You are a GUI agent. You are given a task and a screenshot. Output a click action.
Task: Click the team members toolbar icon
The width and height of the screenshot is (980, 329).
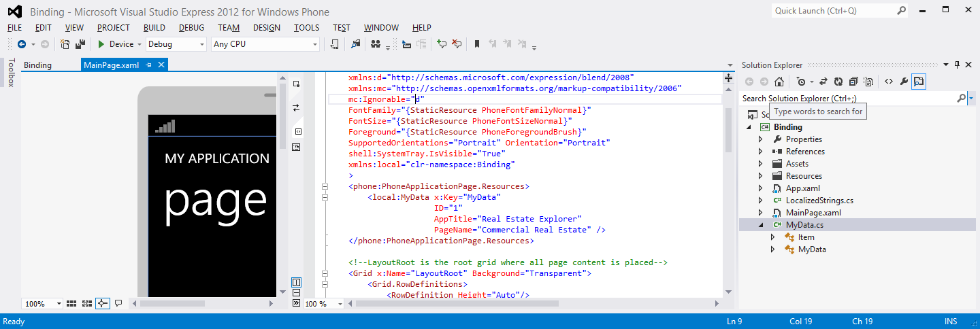point(376,44)
